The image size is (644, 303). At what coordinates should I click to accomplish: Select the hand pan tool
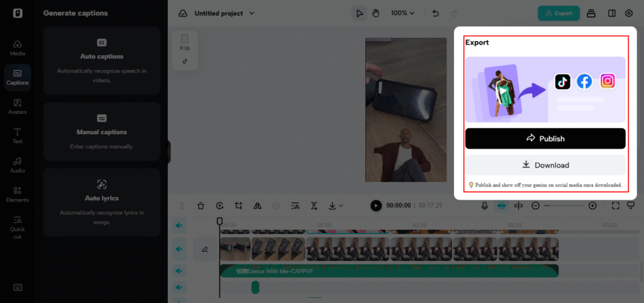click(x=375, y=13)
